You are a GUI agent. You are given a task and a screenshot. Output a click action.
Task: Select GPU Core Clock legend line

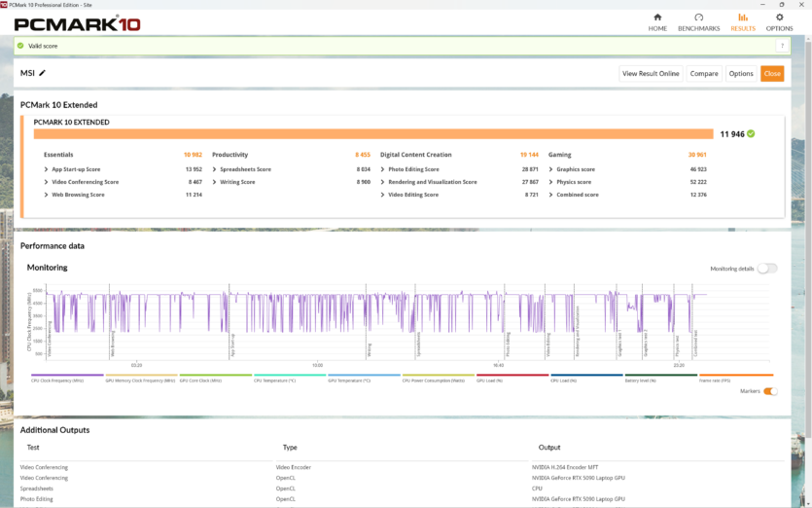[x=216, y=375]
